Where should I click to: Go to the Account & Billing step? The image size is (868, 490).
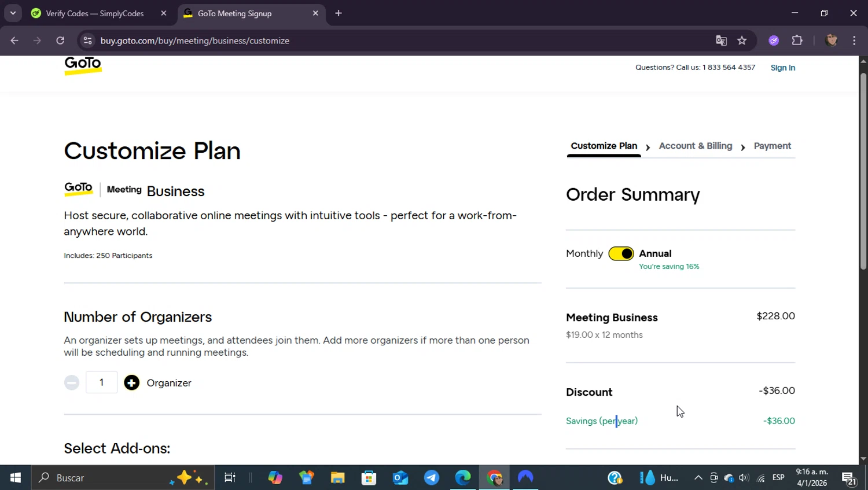tap(695, 146)
